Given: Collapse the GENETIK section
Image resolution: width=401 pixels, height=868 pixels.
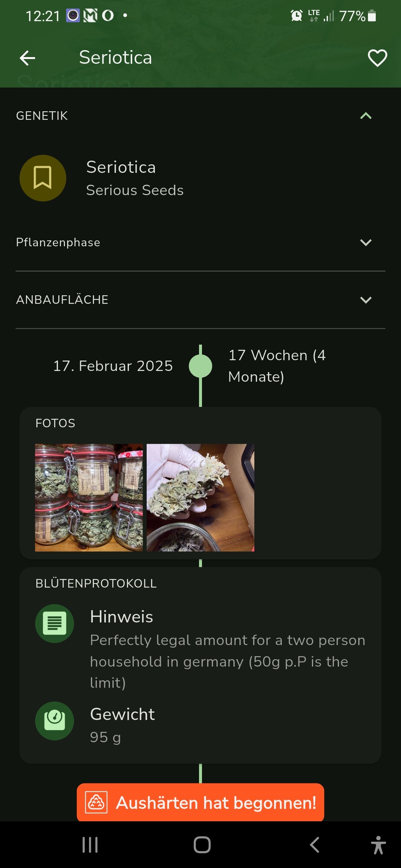Looking at the screenshot, I should pos(366,116).
